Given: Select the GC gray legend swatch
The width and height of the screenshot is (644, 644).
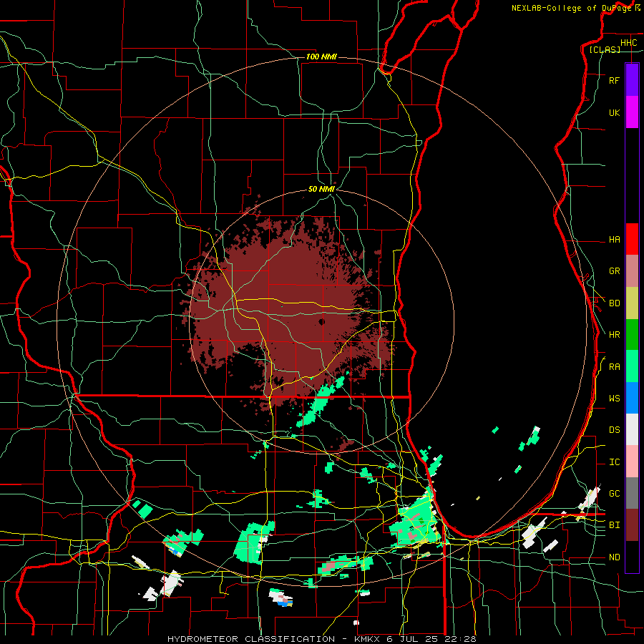Looking at the screenshot, I should pos(632,493).
